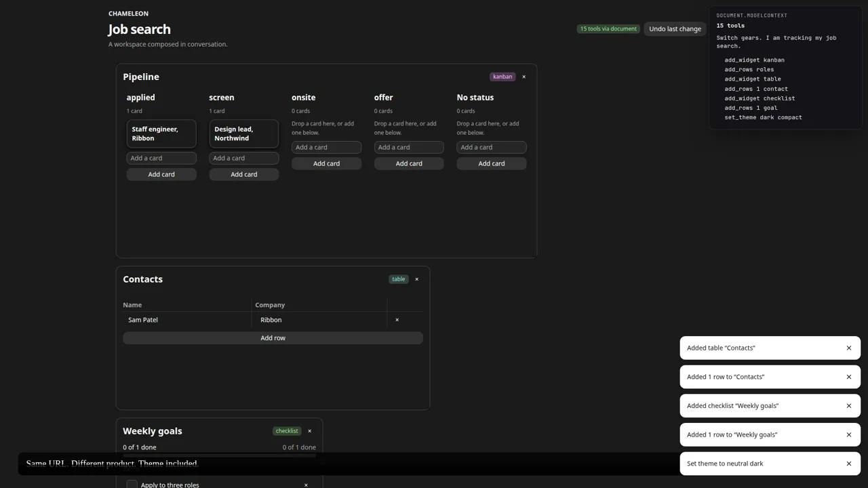Click the Name column header
The width and height of the screenshot is (868, 488).
[132, 305]
